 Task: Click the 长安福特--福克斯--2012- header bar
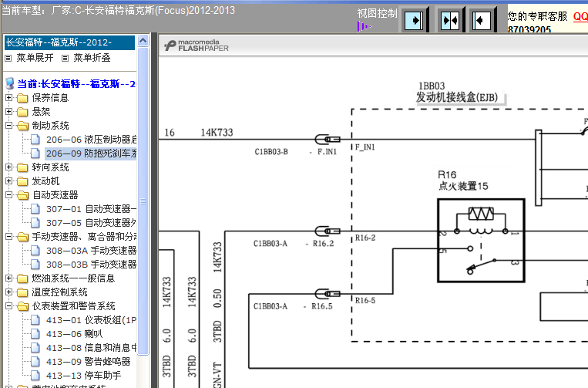[69, 42]
